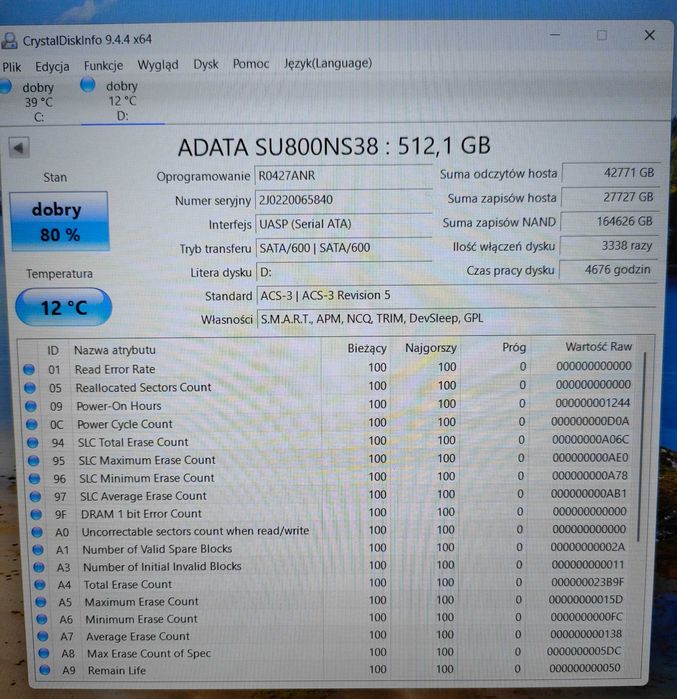Click the status dot for Minimum Erase Count
Screen dimensions: 677x699
41,620
